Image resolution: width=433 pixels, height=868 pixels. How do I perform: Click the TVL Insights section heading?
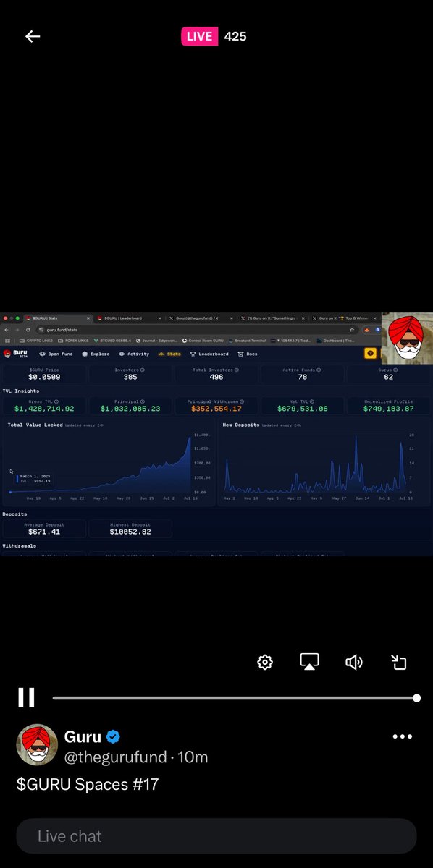pyautogui.click(x=20, y=391)
